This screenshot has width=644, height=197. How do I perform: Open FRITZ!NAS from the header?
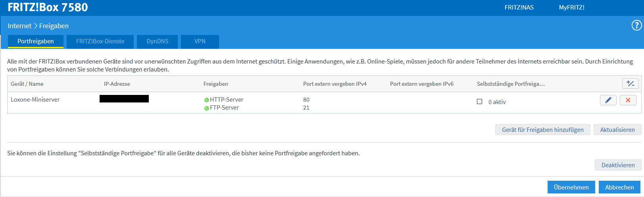pyautogui.click(x=519, y=8)
